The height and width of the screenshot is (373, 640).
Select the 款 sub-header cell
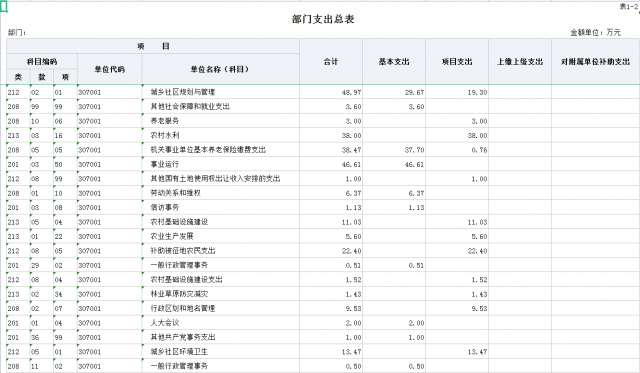point(42,77)
